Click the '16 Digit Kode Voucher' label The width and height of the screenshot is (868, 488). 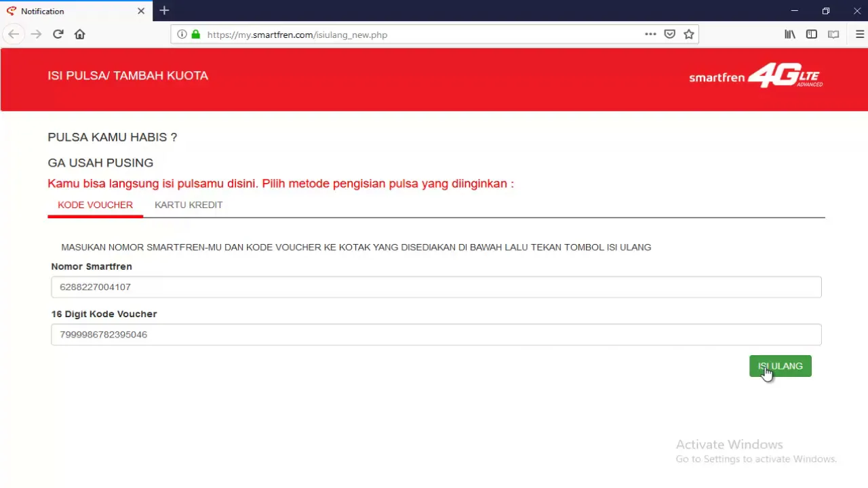[x=104, y=314]
